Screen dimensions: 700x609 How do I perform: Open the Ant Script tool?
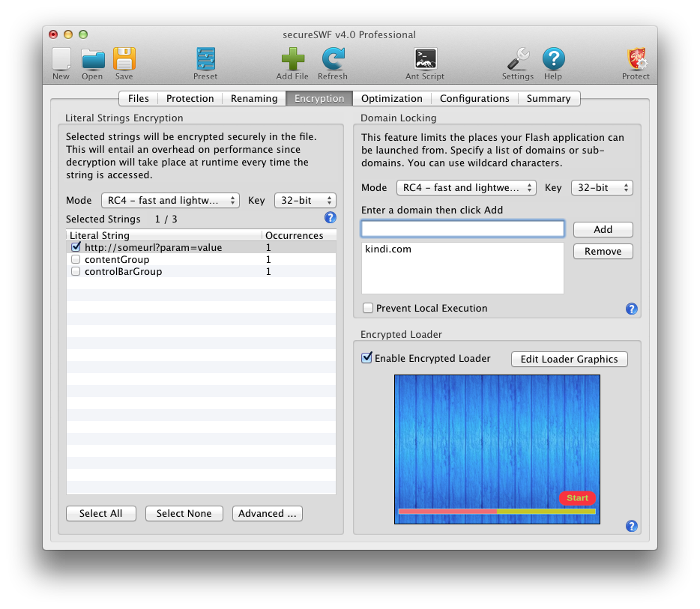tap(425, 60)
